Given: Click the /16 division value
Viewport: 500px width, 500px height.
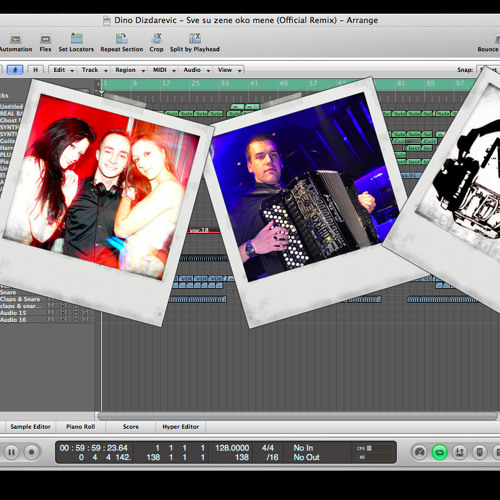Looking at the screenshot, I should pyautogui.click(x=272, y=457).
